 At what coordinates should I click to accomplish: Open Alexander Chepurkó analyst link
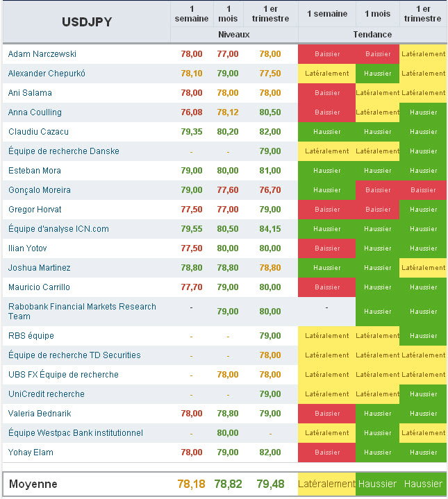point(47,73)
